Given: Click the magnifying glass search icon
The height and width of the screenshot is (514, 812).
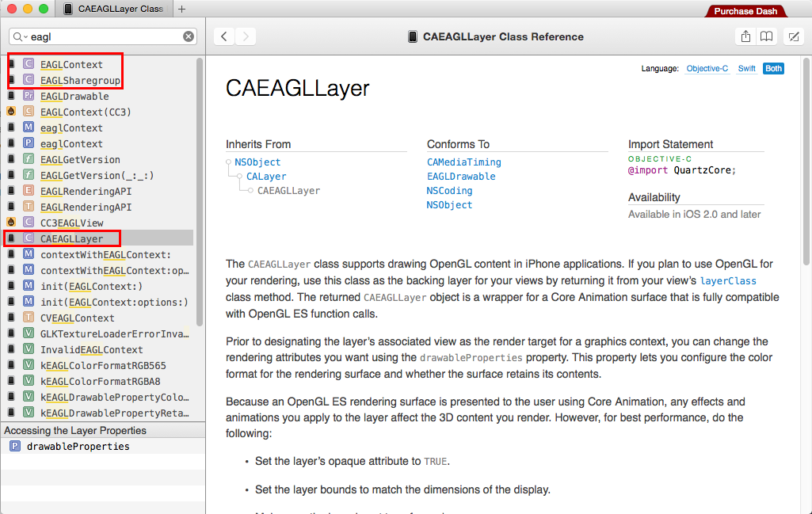Looking at the screenshot, I should tap(19, 36).
